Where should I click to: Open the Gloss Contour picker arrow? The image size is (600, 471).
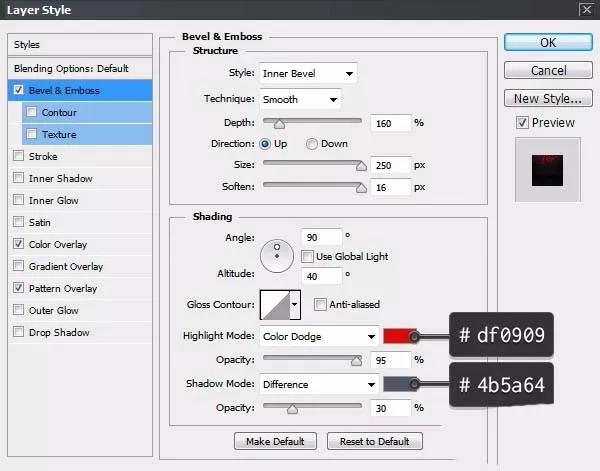(295, 305)
